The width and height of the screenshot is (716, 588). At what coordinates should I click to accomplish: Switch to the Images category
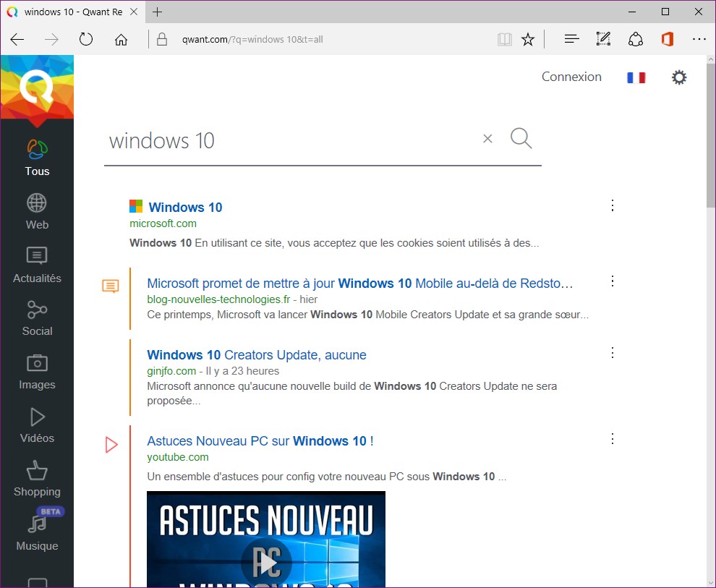[x=37, y=372]
